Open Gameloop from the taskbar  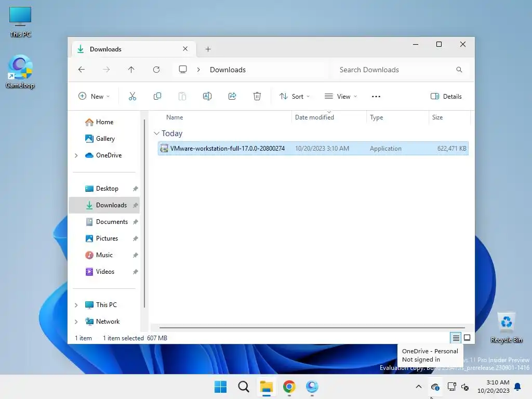click(312, 387)
